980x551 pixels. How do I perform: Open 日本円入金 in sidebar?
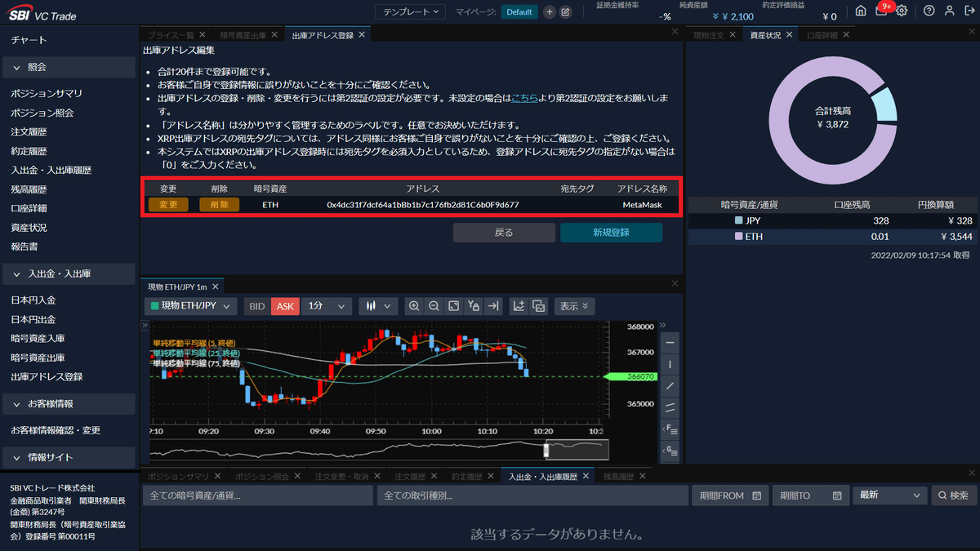tap(33, 300)
